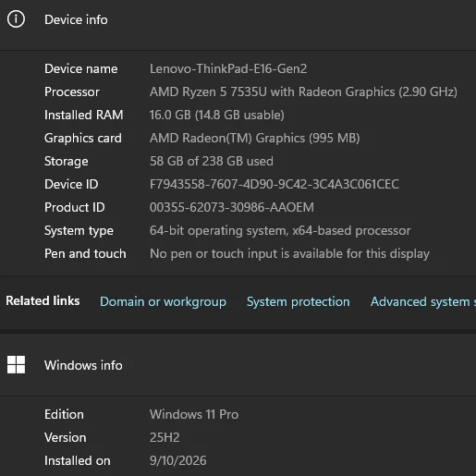Click the Processor label

(x=72, y=92)
